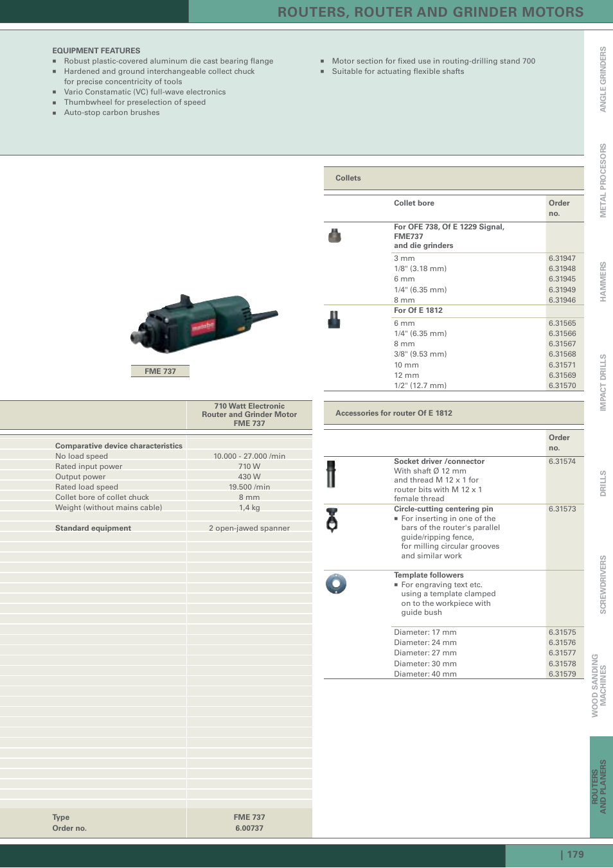Click the Circle-cutting centering pin title

[x=443, y=509]
